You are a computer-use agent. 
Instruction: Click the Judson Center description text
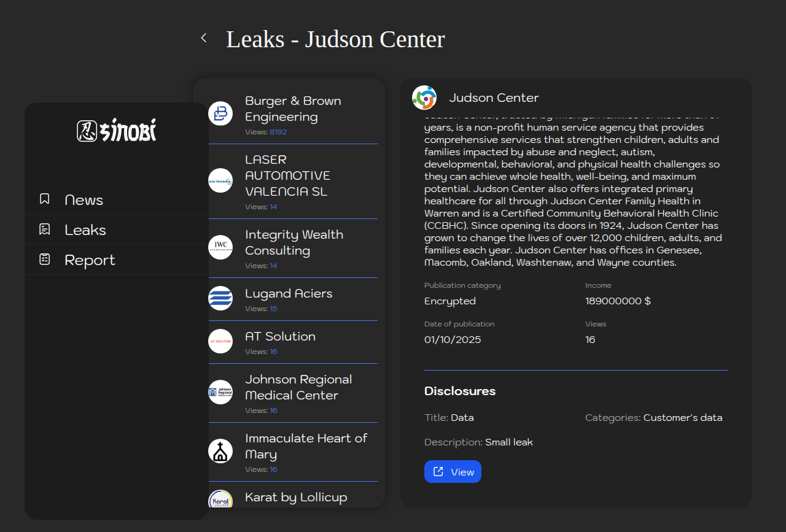coord(571,195)
